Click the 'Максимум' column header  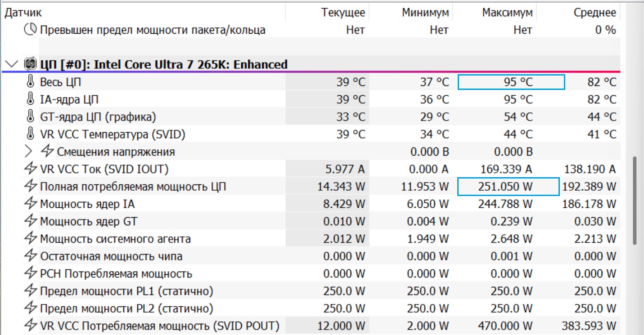coord(507,13)
